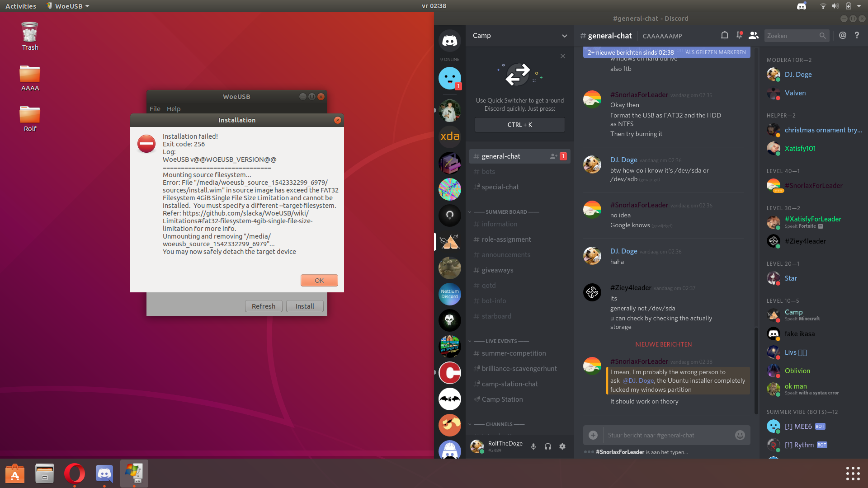Viewport: 868px width, 488px height.
Task: Open WoeUSB app menu in top bar
Action: (x=68, y=6)
